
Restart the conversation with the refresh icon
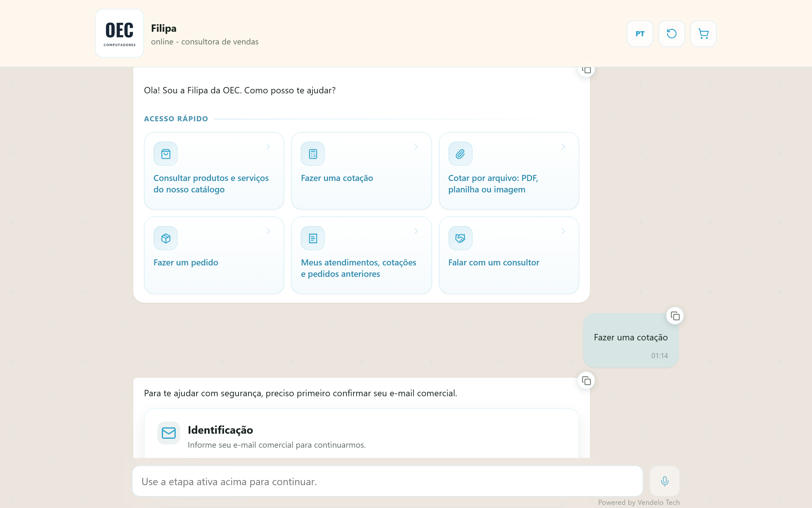tap(671, 34)
